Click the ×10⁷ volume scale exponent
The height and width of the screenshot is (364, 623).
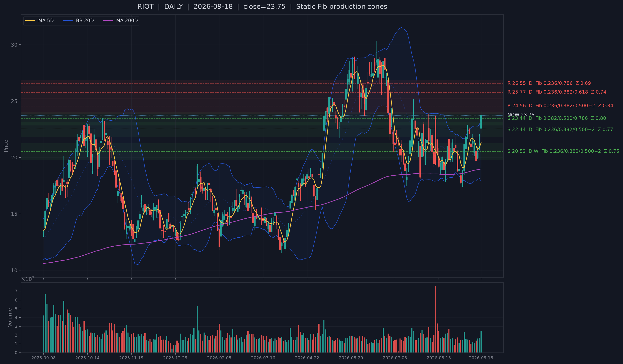[x=28, y=279]
